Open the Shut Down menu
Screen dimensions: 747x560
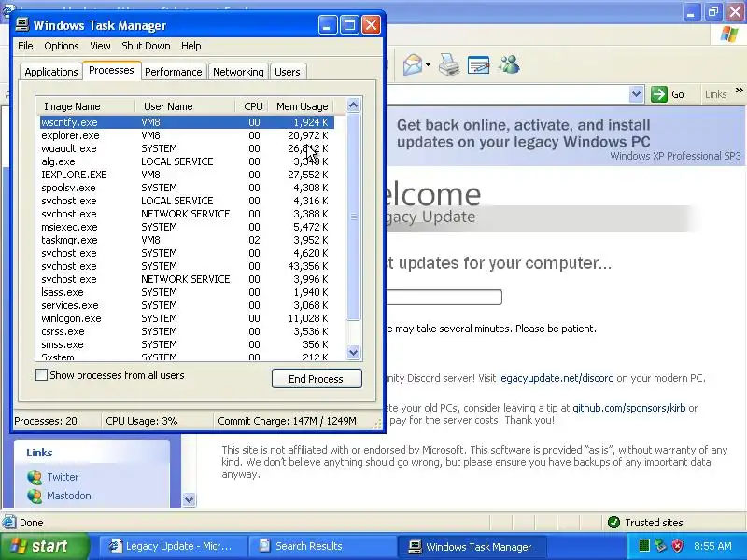pyautogui.click(x=146, y=46)
